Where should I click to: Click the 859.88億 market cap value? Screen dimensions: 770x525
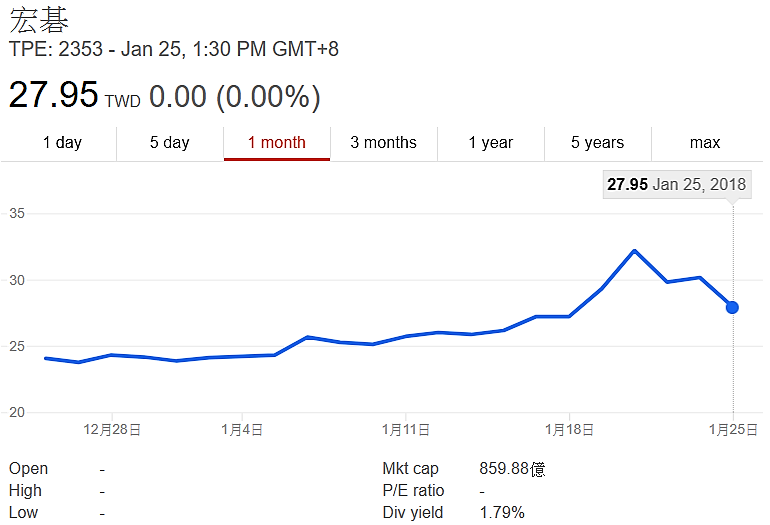coord(512,469)
